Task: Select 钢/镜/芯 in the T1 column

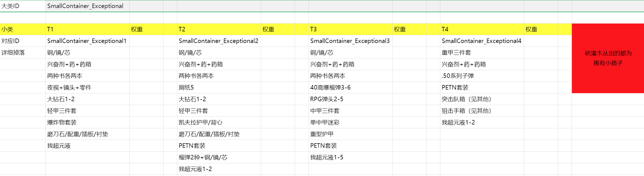Action: [x=87, y=53]
